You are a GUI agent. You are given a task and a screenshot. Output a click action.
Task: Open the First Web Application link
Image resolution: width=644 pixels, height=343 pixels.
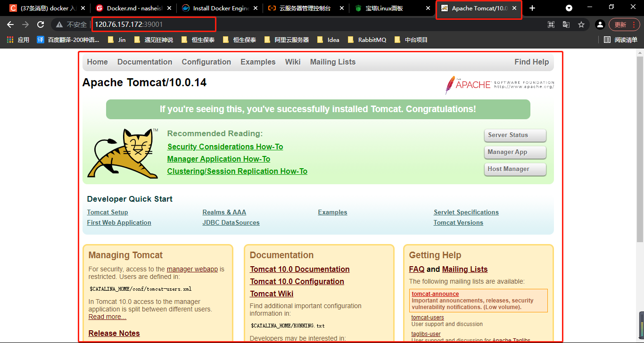[x=119, y=222]
